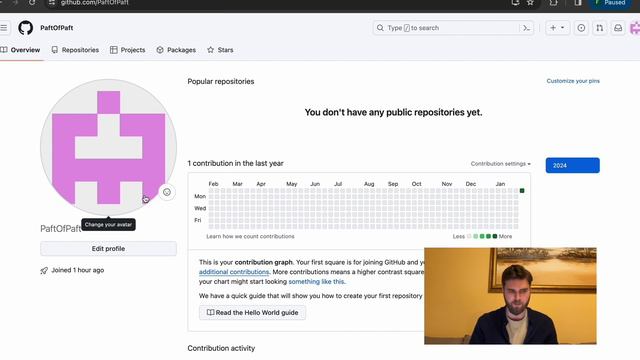The image size is (640, 360).
Task: Click the set status smiley icon
Action: (167, 192)
